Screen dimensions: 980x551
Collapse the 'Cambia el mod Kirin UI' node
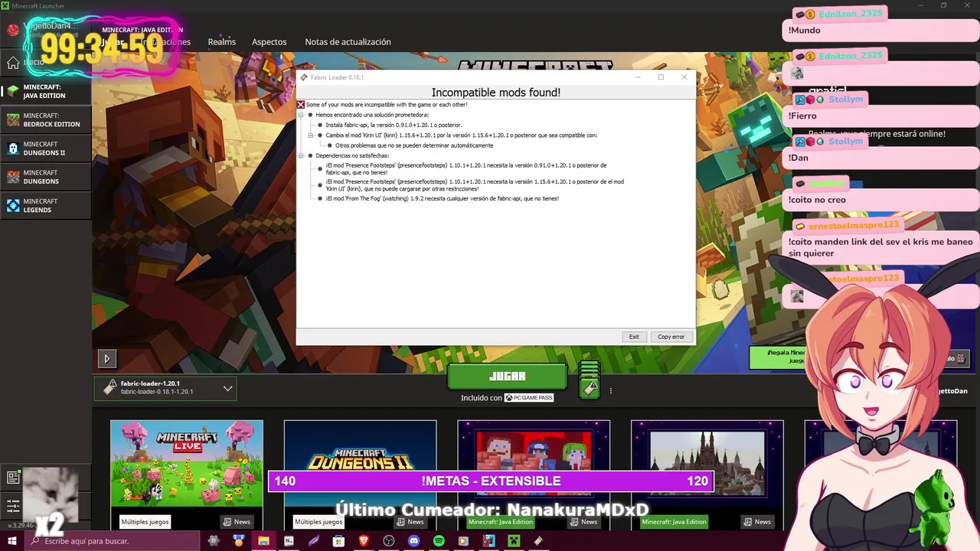[311, 135]
